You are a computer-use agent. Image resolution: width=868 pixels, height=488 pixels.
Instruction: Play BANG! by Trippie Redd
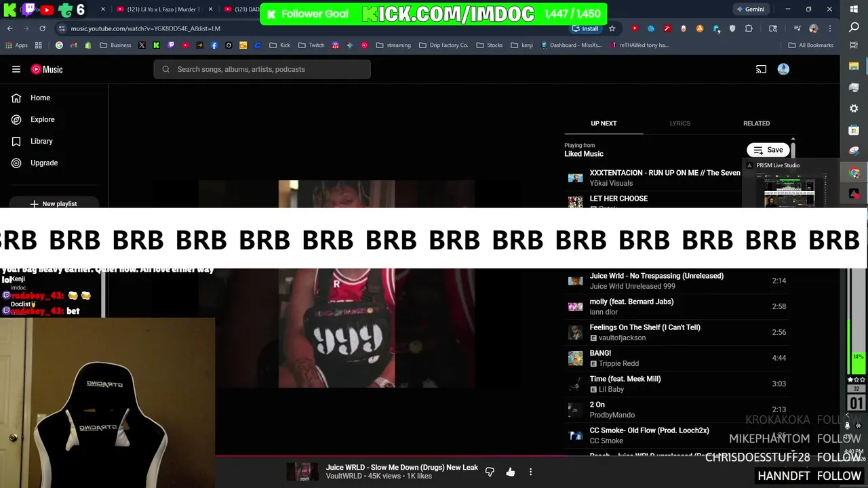pyautogui.click(x=678, y=358)
